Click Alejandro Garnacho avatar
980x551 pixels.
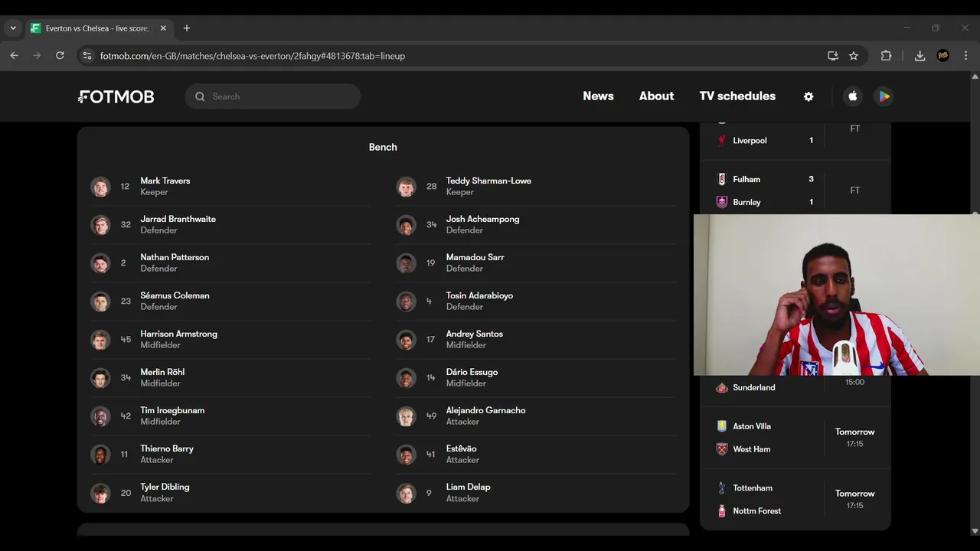point(406,416)
